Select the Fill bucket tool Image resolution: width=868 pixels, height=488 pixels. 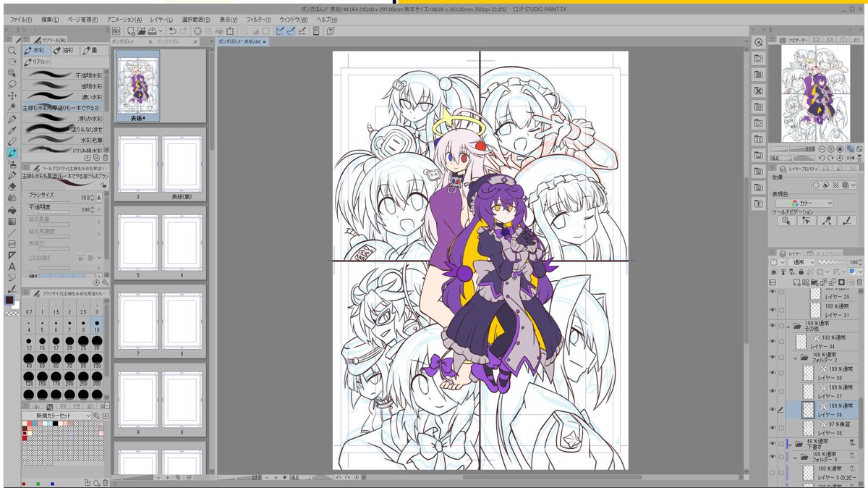[x=12, y=209]
